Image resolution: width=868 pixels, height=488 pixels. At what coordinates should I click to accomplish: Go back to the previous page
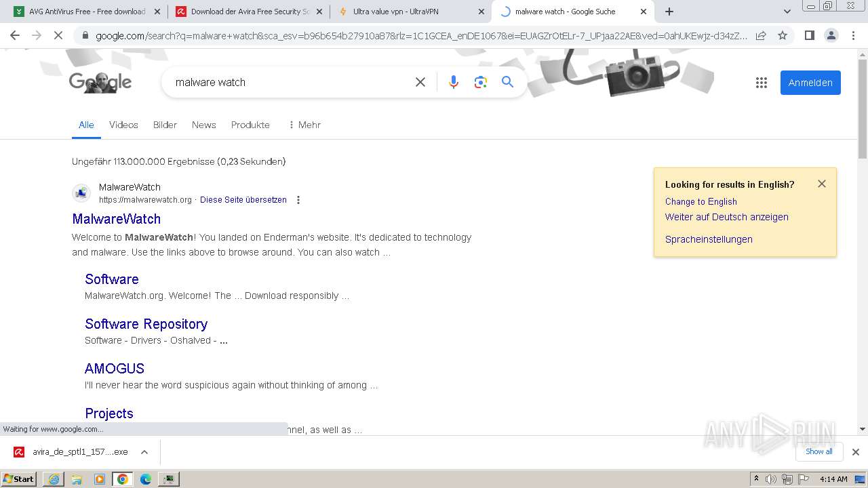point(15,35)
